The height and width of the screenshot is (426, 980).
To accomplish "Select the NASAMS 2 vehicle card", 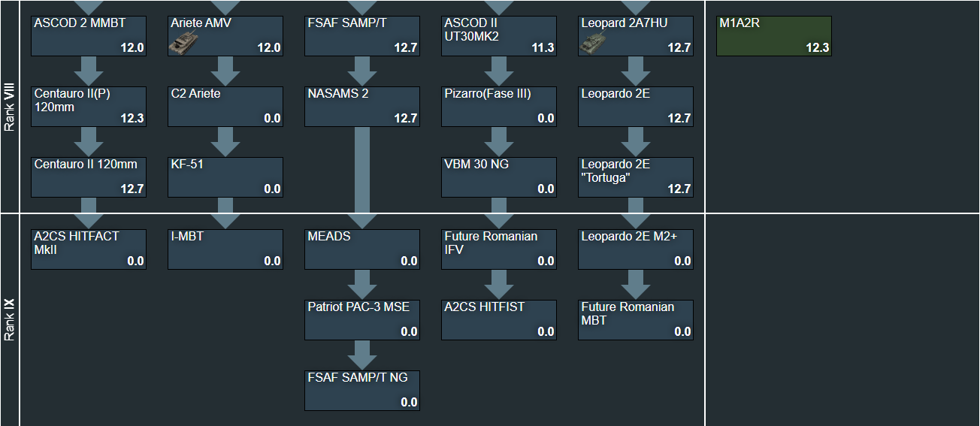I will pyautogui.click(x=362, y=107).
